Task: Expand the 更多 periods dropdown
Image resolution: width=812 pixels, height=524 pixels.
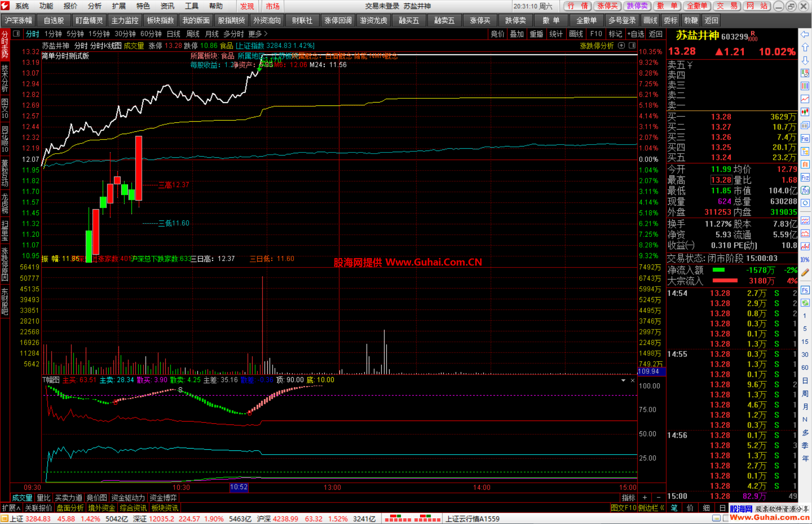Action: click(258, 34)
